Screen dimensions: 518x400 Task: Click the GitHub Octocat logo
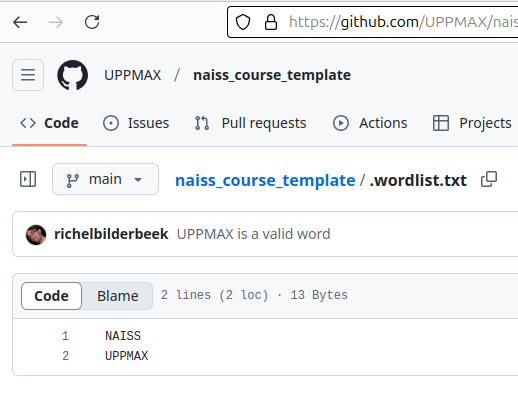pyautogui.click(x=73, y=75)
